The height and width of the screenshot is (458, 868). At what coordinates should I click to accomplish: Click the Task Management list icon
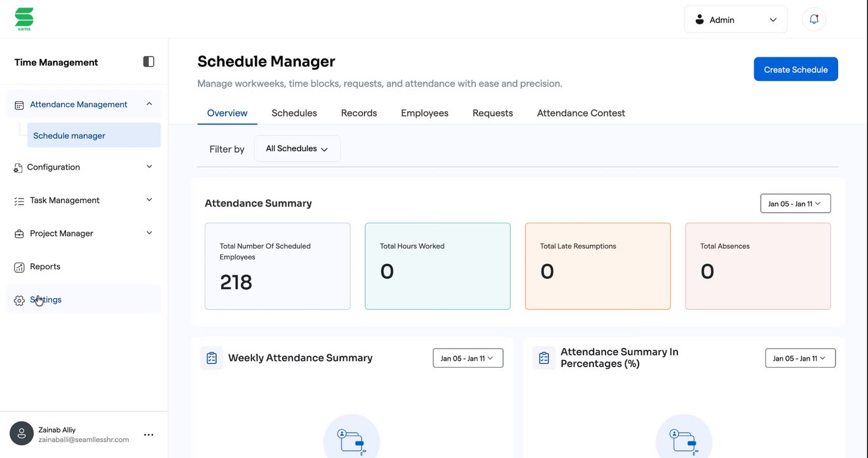(19, 201)
